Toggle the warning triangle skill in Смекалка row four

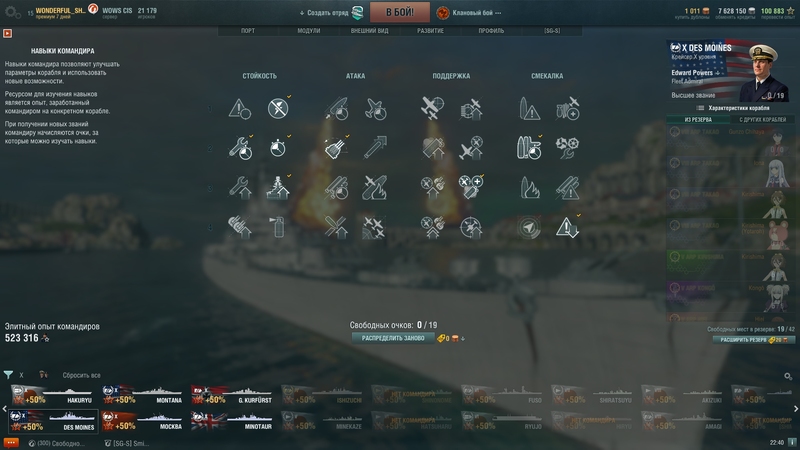[567, 227]
